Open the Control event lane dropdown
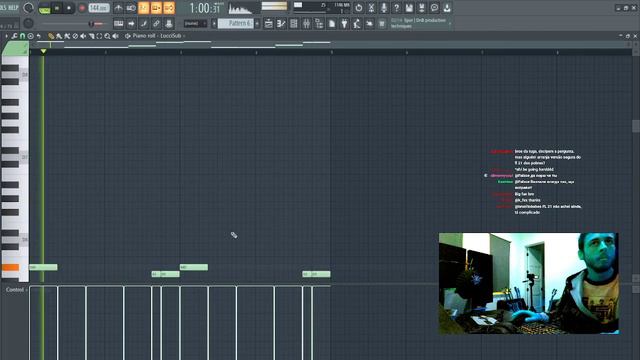The width and height of the screenshot is (640, 360). (x=16, y=290)
